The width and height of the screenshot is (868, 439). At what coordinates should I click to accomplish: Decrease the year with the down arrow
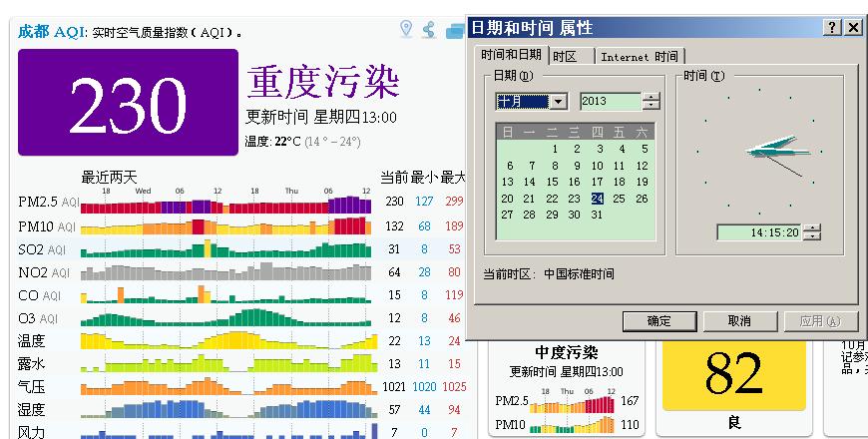pos(651,105)
